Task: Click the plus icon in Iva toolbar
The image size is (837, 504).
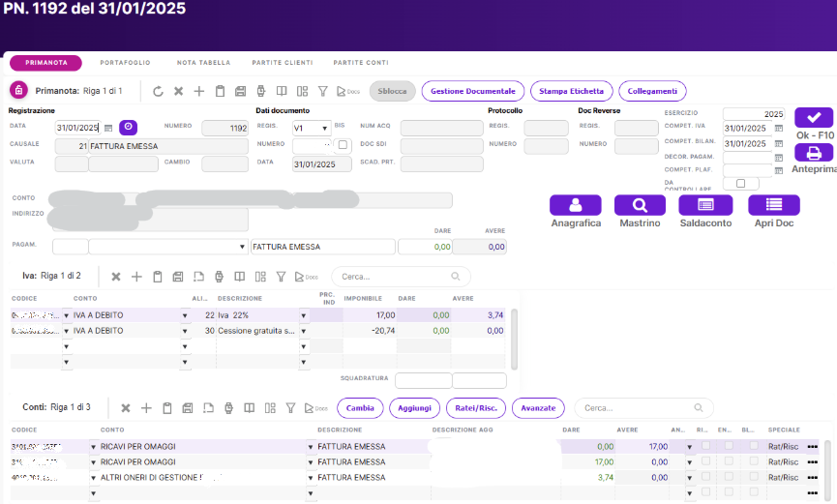Action: pos(136,277)
